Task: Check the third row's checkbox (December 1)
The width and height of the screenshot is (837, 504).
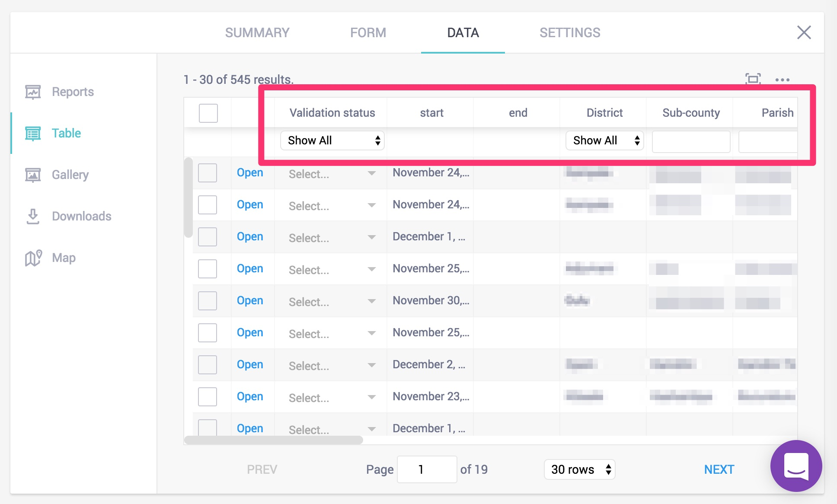Action: (208, 237)
